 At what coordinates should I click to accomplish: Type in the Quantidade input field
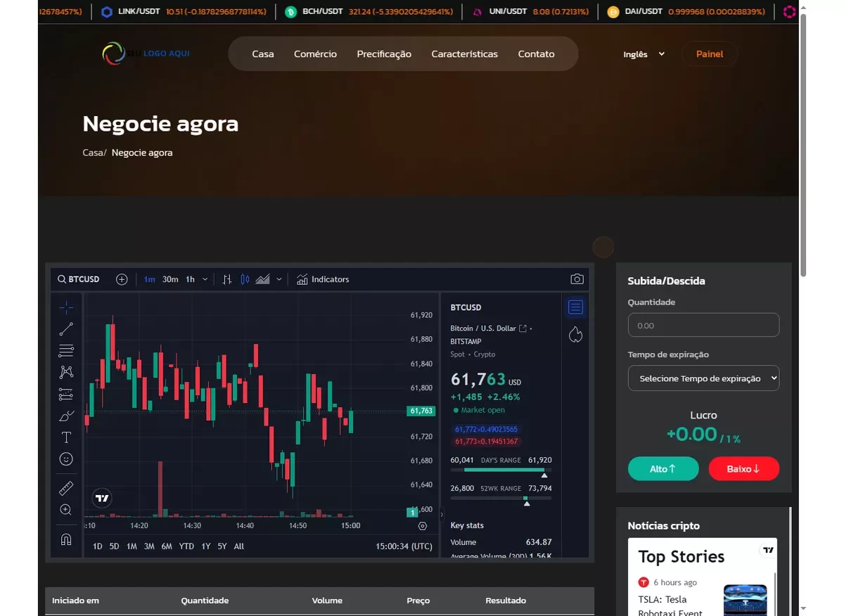click(x=703, y=326)
